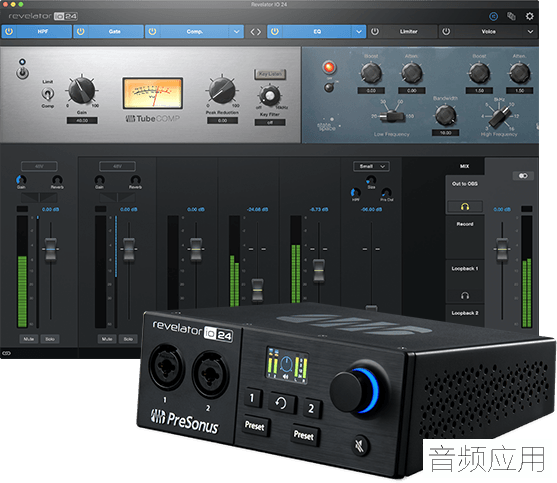The image size is (557, 483).
Task: Click channel two volume fader
Action: [129, 250]
